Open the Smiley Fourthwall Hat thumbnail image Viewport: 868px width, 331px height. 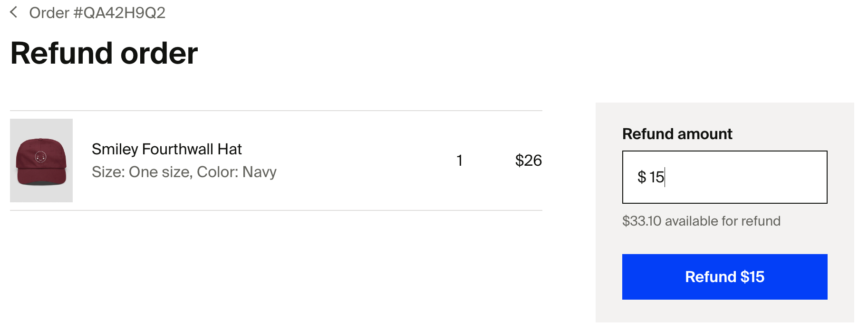(x=41, y=161)
